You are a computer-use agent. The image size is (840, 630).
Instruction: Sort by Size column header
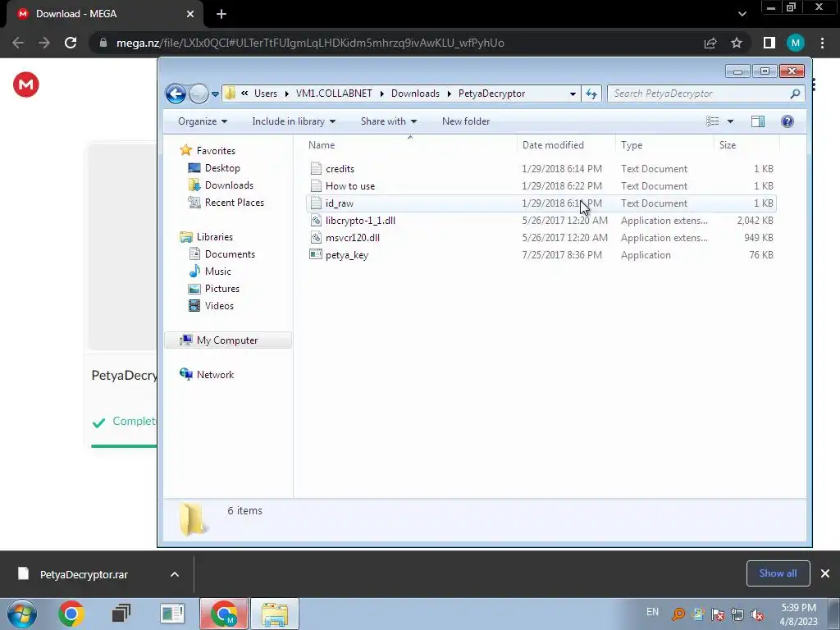coord(746,145)
